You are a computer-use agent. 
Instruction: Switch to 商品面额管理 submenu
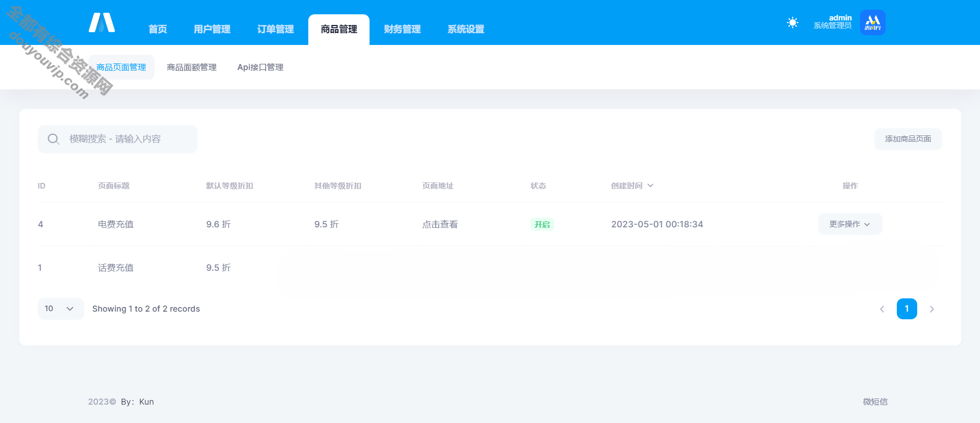coord(192,67)
